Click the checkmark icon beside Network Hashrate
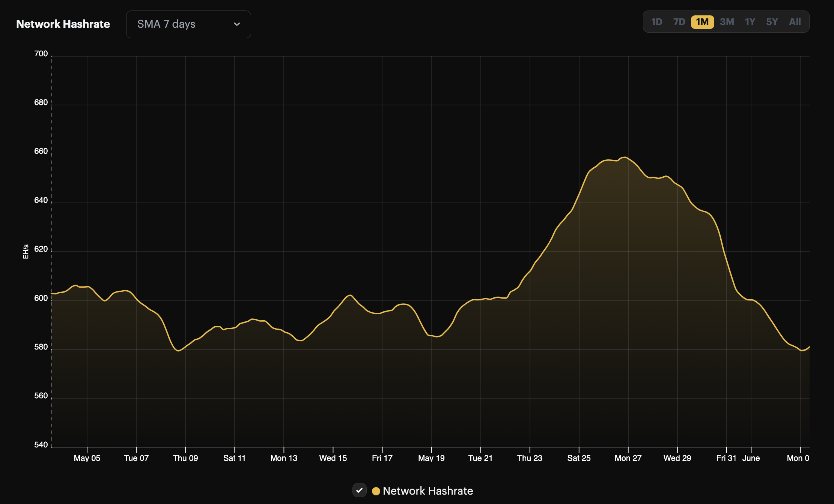The image size is (834, 504). (360, 490)
